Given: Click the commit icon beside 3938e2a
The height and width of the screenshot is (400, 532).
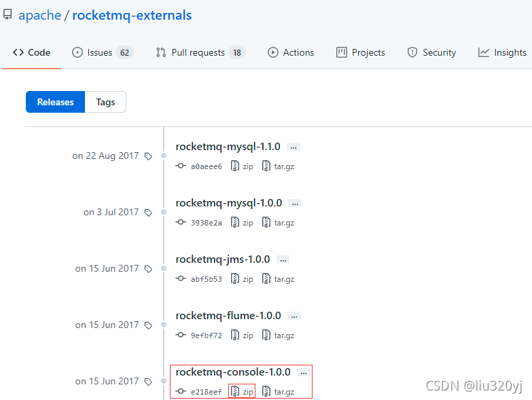Looking at the screenshot, I should (181, 221).
